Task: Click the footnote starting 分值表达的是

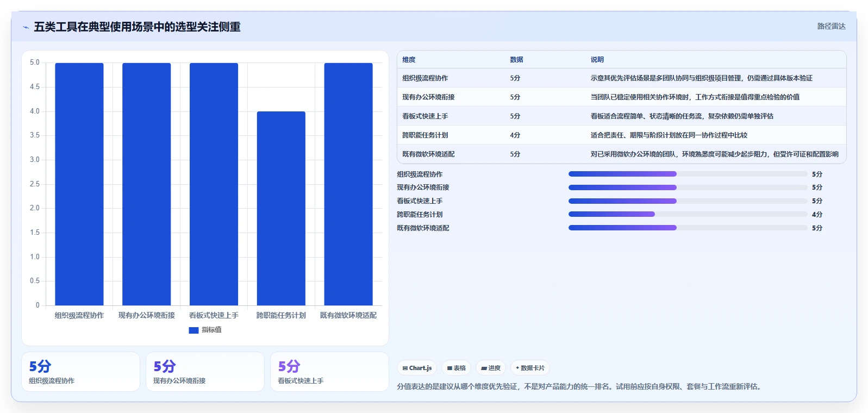Action: (x=580, y=387)
